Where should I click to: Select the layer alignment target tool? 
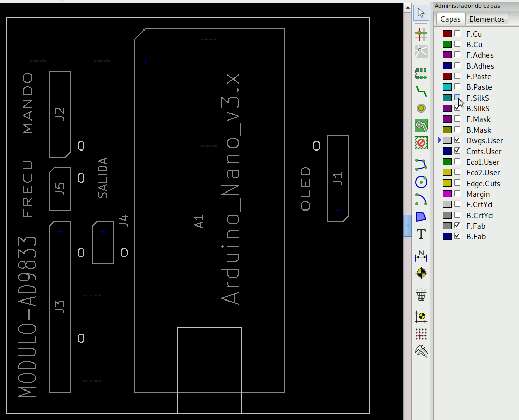click(x=421, y=273)
